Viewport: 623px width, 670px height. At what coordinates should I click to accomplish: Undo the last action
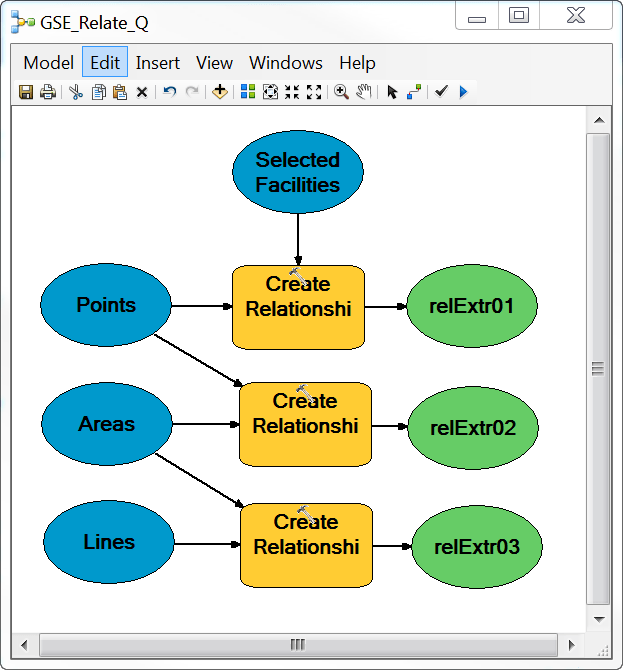click(170, 91)
